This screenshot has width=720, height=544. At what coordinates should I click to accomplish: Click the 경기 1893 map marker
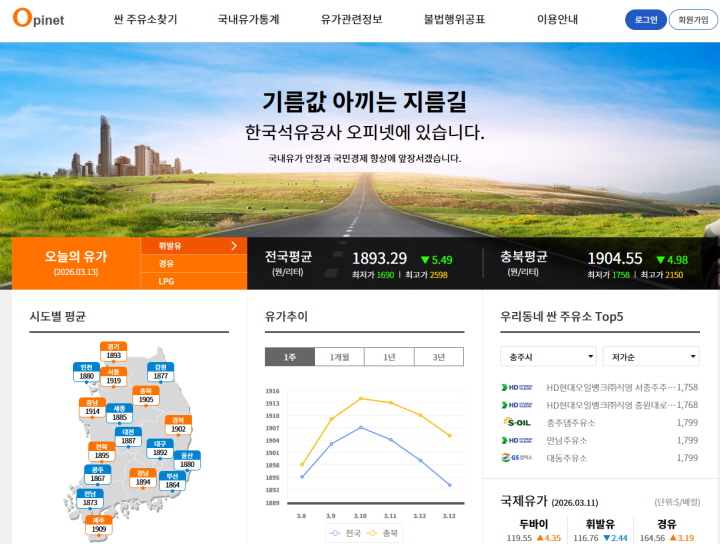113,351
